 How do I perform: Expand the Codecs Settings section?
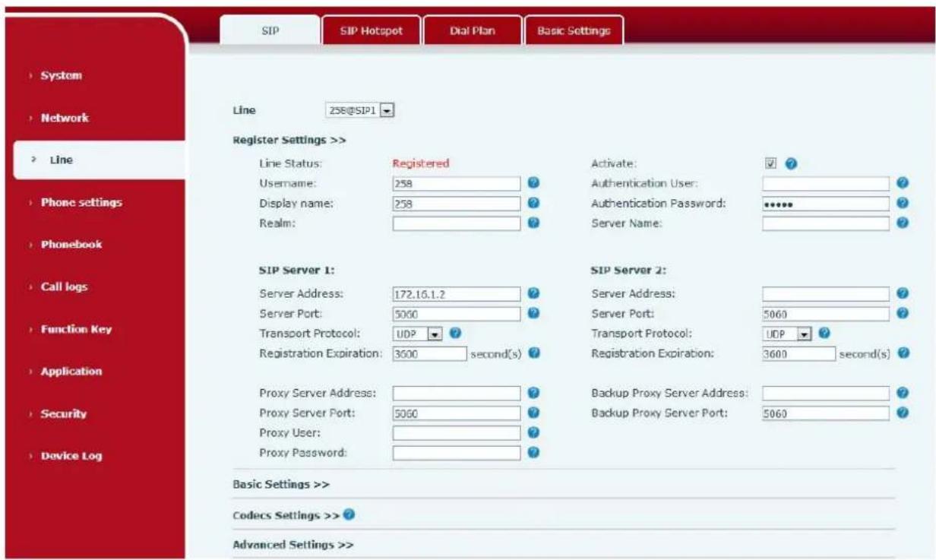point(286,515)
